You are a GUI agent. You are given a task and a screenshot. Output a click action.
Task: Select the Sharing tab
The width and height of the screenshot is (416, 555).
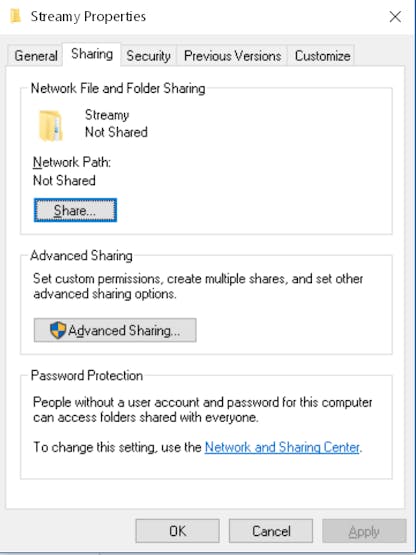(x=92, y=54)
